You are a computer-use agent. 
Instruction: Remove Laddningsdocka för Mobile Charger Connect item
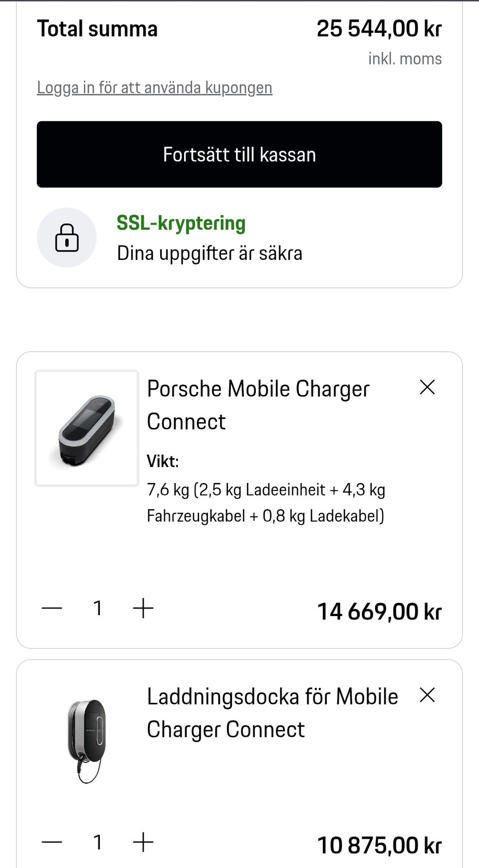[x=427, y=695]
